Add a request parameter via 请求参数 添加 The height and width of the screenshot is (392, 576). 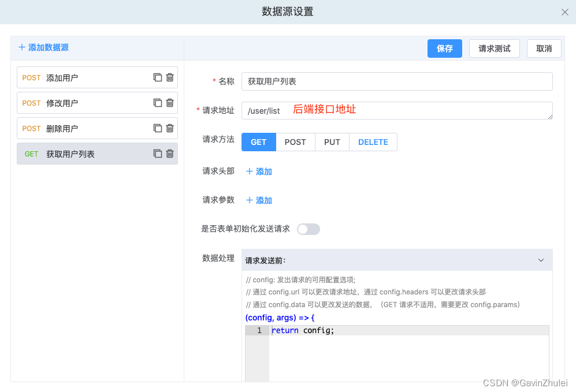pyautogui.click(x=258, y=200)
